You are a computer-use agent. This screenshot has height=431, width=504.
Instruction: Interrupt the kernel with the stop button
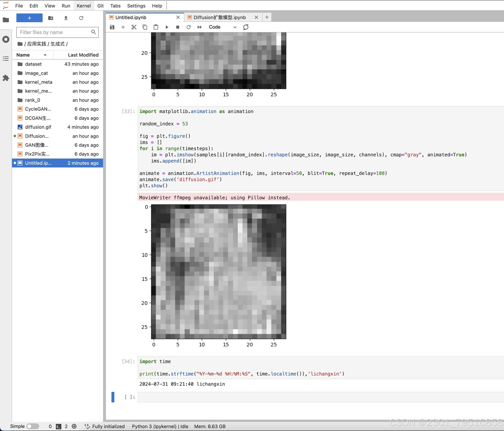[178, 27]
